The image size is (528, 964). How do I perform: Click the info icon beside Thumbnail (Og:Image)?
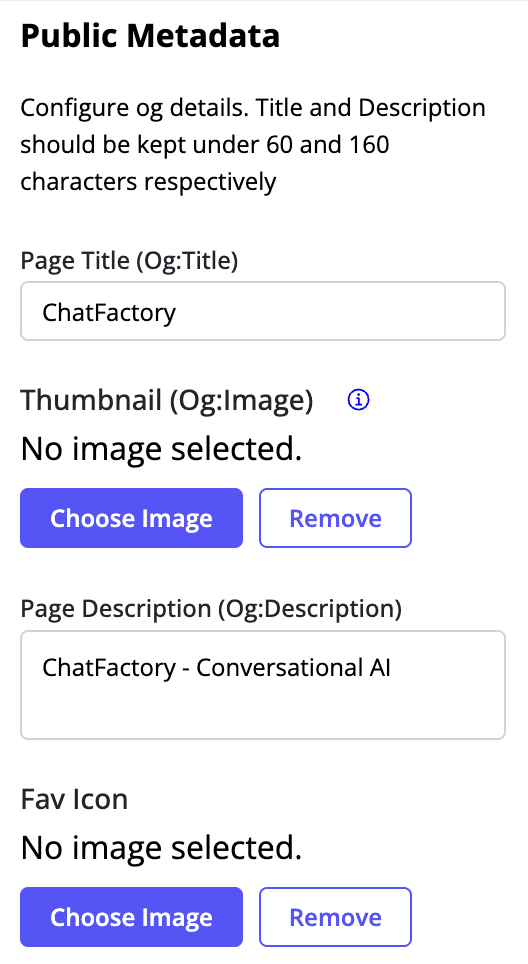(358, 400)
